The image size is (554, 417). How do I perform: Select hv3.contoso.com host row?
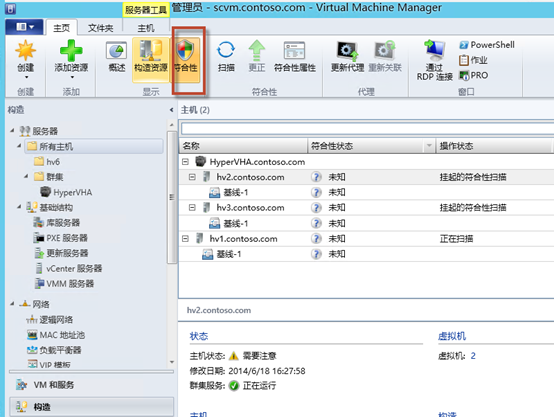366,208
